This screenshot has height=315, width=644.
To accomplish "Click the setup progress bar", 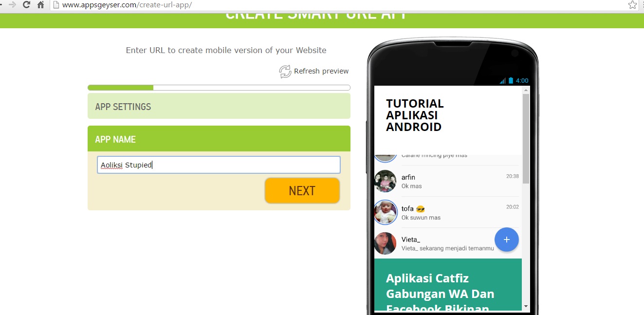I will click(x=219, y=87).
